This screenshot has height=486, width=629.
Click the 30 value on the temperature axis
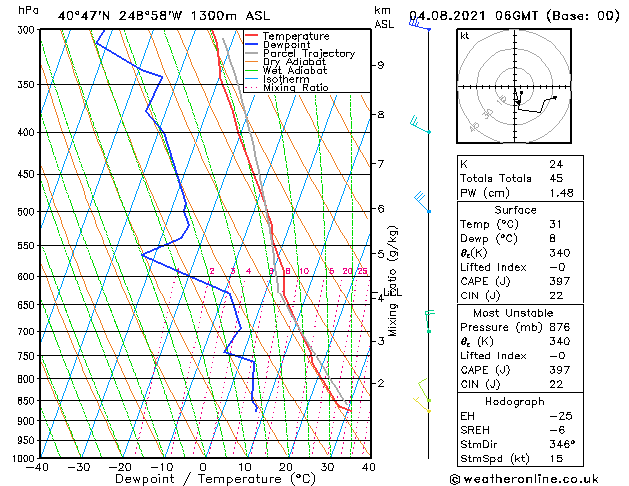327,467
